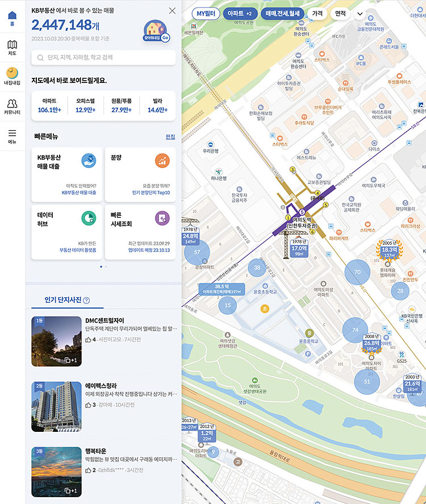The image size is (426, 504).
Task: Click the 하나은행 bank icon on map
Action: 219,172
